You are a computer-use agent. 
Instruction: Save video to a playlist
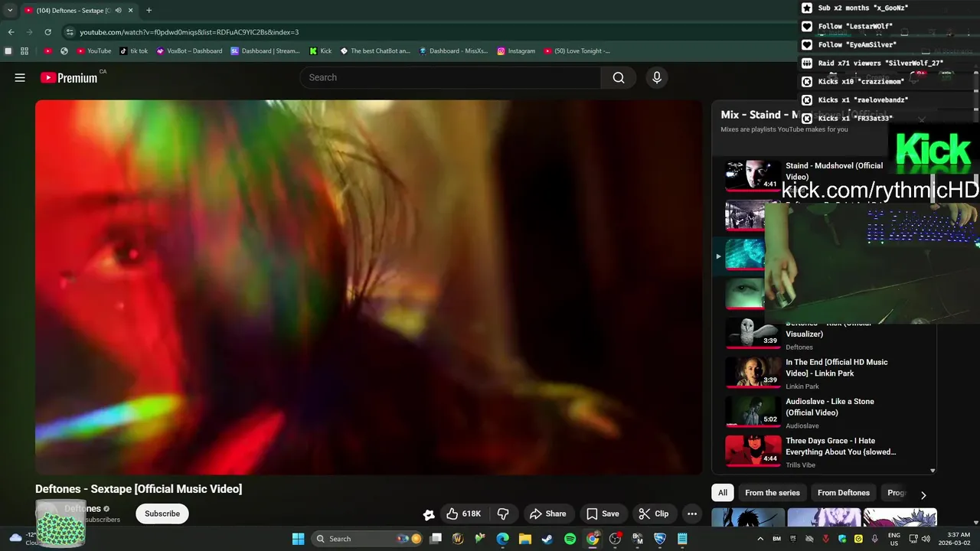click(603, 514)
